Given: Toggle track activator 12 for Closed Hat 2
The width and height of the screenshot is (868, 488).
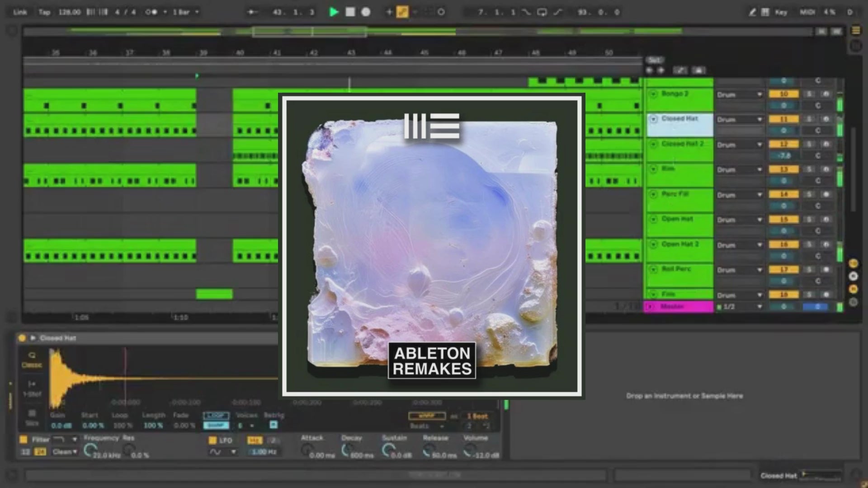Looking at the screenshot, I should (x=784, y=145).
